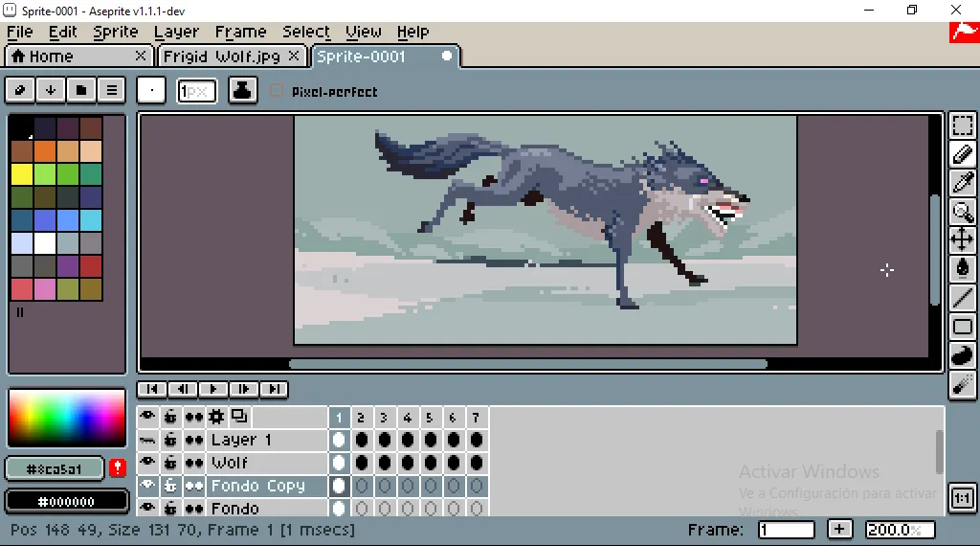The width and height of the screenshot is (980, 546).
Task: Toggle continuous mode in timeline header
Action: [x=193, y=417]
